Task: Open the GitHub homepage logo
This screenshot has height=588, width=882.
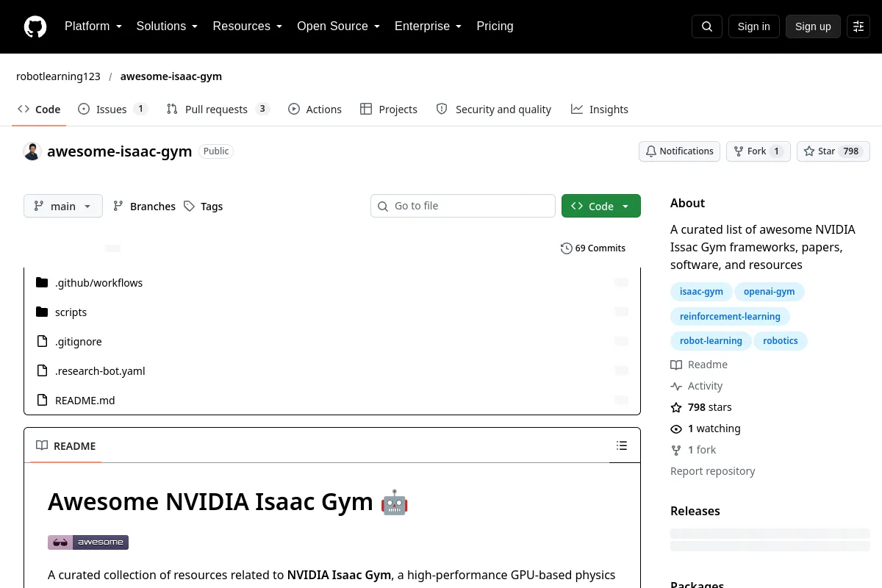Action: (x=35, y=26)
